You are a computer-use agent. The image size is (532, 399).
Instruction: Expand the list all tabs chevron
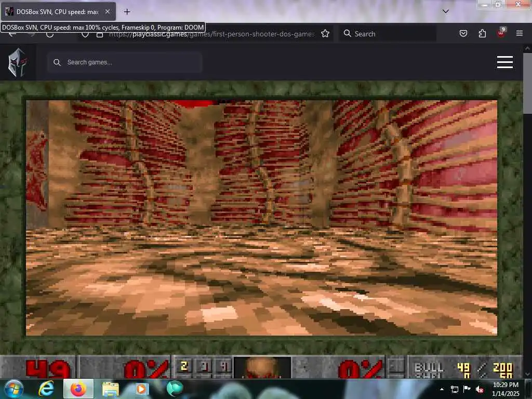coord(445,11)
